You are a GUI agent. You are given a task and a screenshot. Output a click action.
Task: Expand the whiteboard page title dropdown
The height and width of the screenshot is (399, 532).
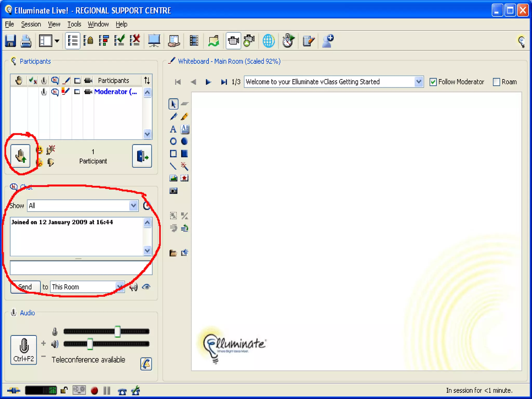click(418, 82)
